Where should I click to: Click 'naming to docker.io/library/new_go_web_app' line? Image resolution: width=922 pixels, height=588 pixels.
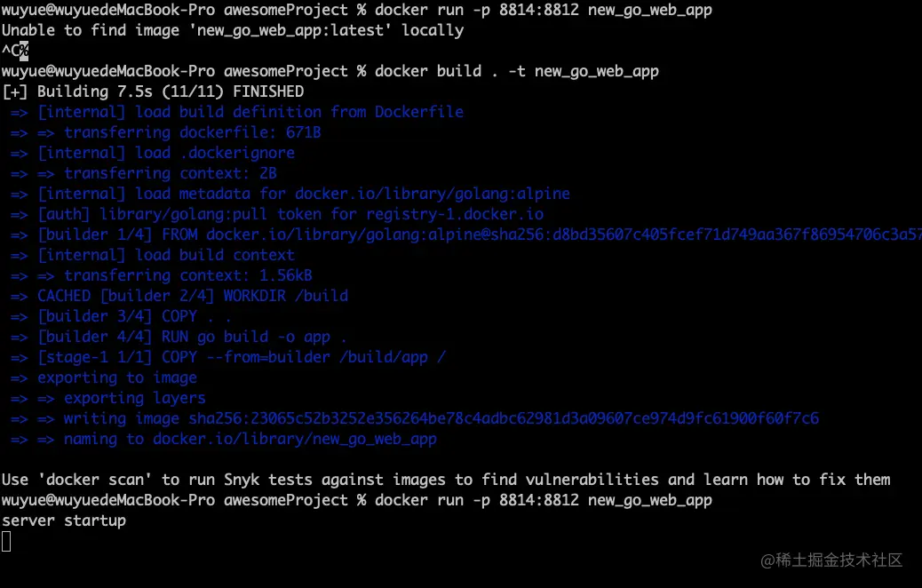pyautogui.click(x=249, y=439)
